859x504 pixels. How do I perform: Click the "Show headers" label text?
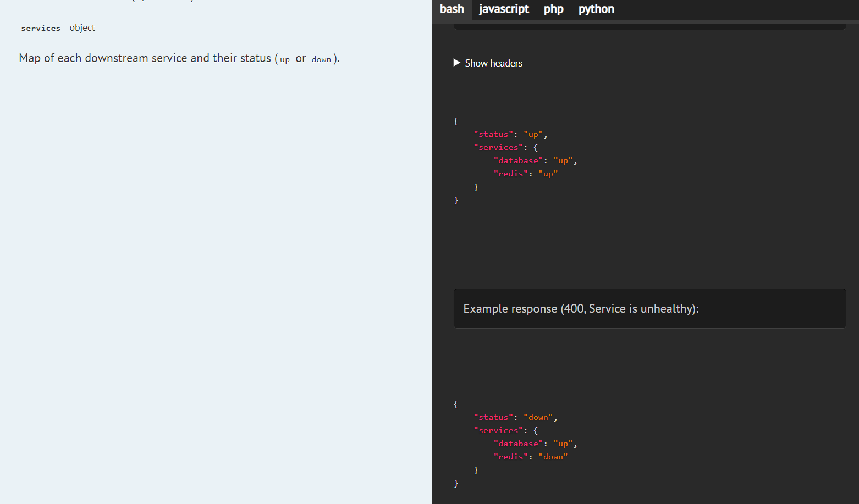click(493, 63)
